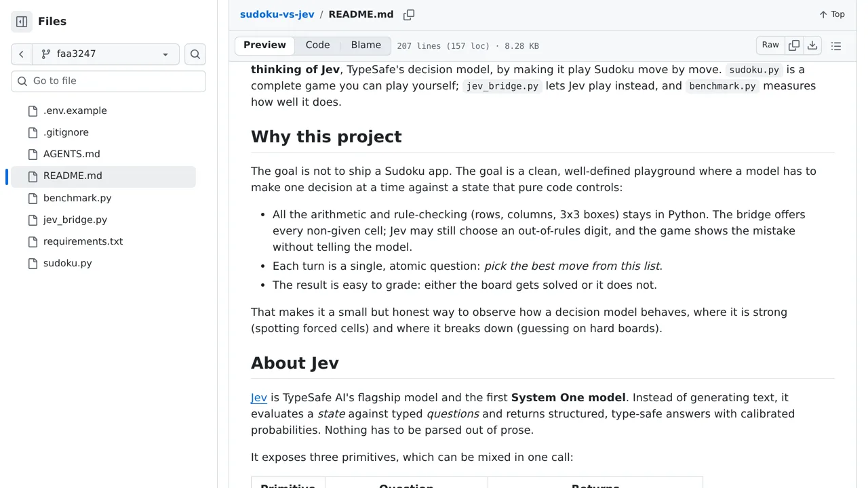Viewport: 868px width, 488px height.
Task: Click the README.md breadcrumb filename
Action: tap(361, 14)
